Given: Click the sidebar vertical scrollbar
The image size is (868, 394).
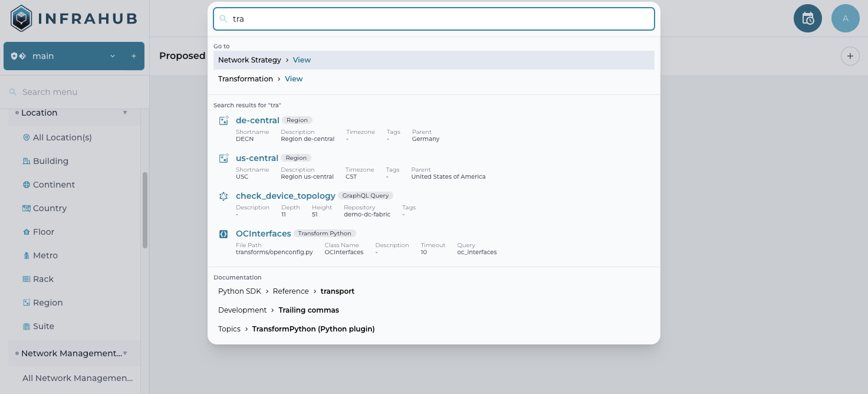Looking at the screenshot, I should tap(145, 209).
